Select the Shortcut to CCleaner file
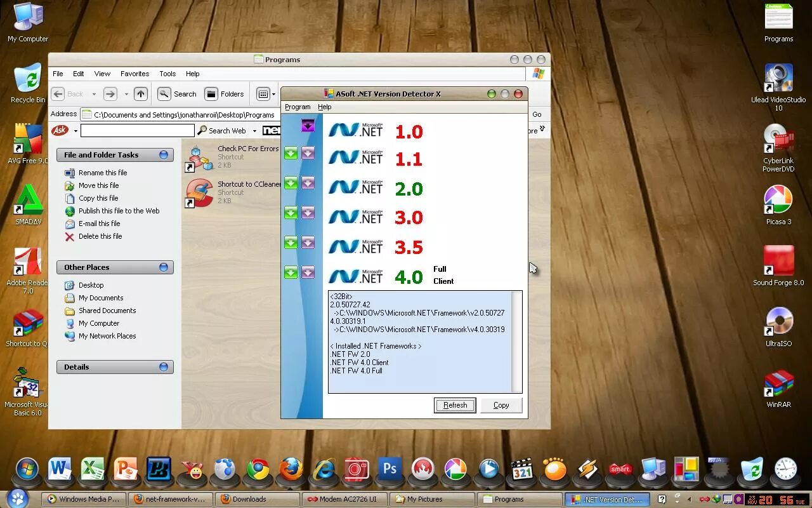This screenshot has width=812, height=508. coord(233,192)
